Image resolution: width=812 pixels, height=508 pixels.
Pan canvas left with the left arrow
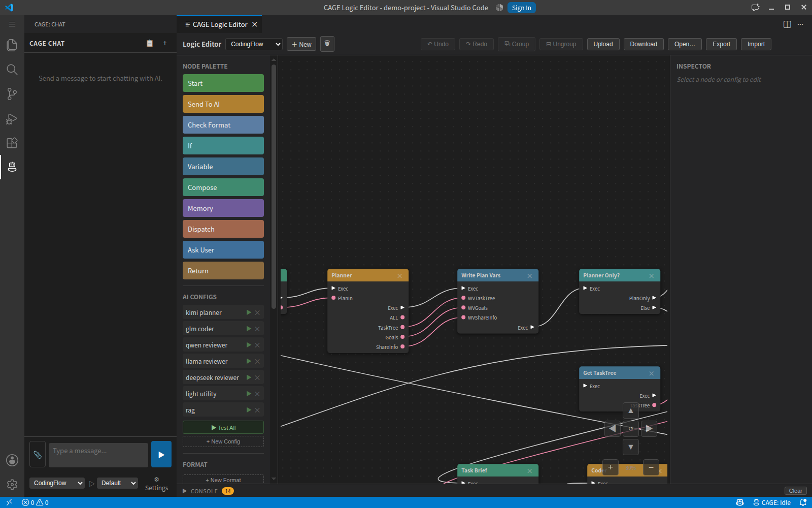pyautogui.click(x=613, y=429)
